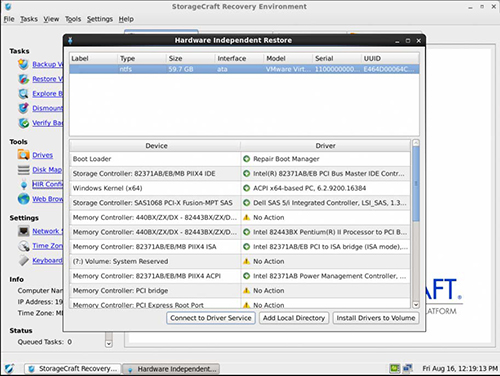Switch to StorageCraft Recovery taskbar window

(73, 369)
